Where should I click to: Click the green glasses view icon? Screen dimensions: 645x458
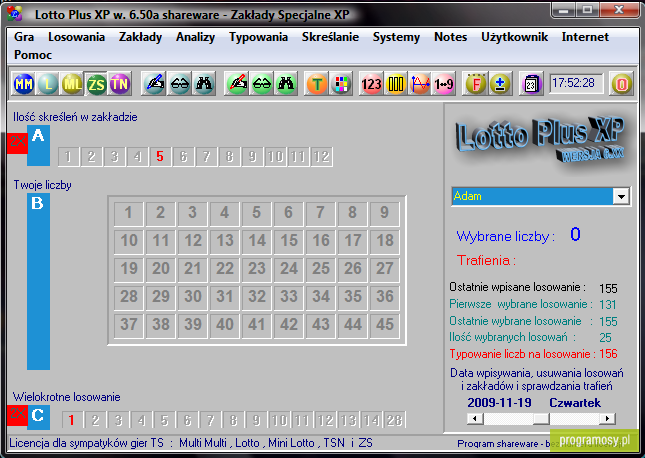click(x=262, y=84)
